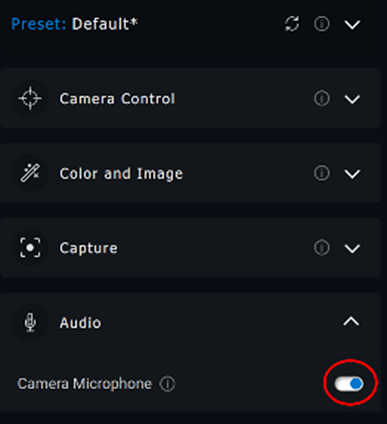Expand the Camera Control section chevron
The image size is (387, 424).
pos(352,99)
